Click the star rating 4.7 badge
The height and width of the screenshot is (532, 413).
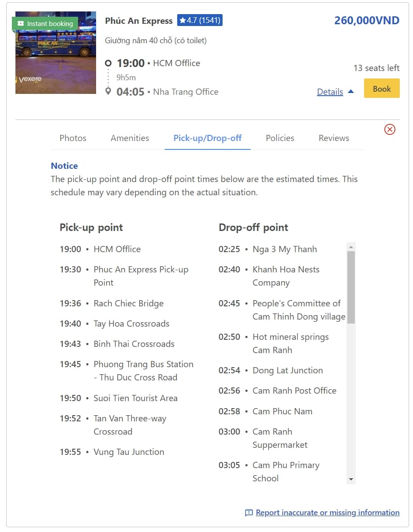pyautogui.click(x=200, y=20)
